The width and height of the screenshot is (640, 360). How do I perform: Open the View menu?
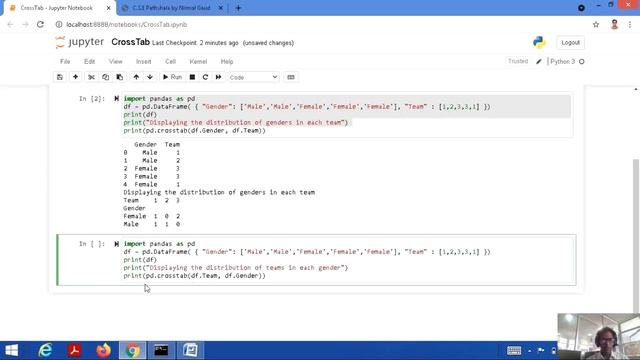coord(116,62)
